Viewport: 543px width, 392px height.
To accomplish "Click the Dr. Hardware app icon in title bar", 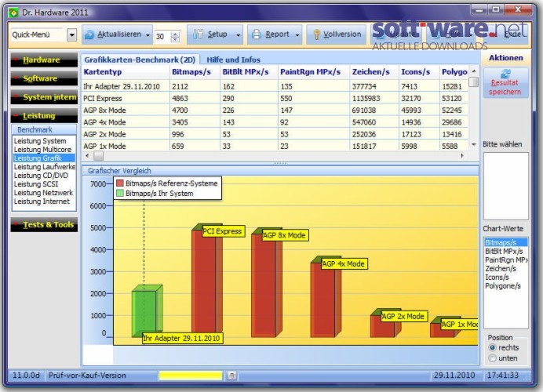I will (x=13, y=13).
